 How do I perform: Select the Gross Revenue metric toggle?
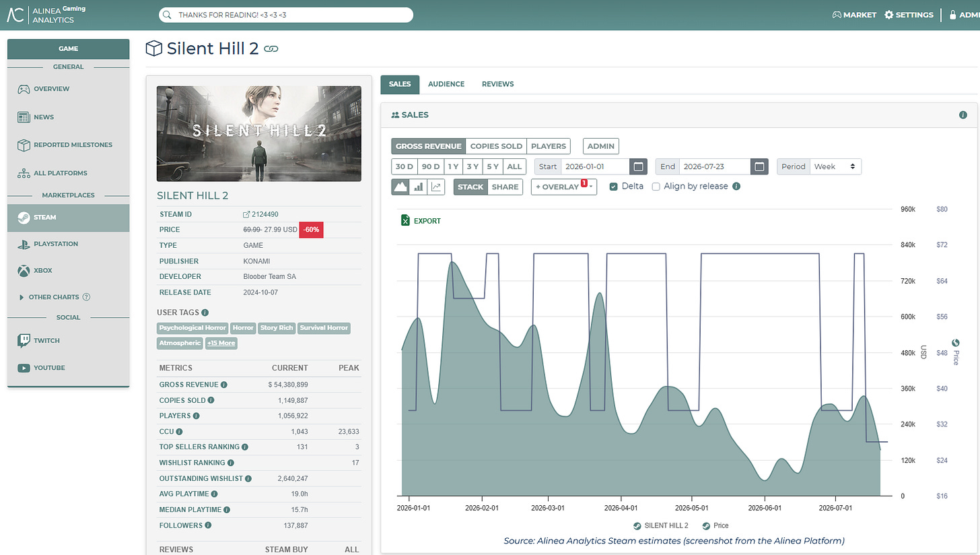[x=429, y=146]
